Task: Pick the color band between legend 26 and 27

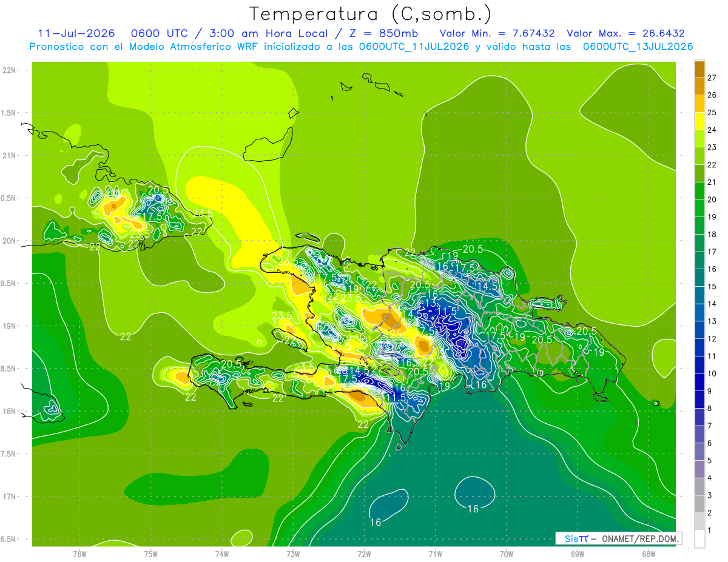Action: coord(699,87)
